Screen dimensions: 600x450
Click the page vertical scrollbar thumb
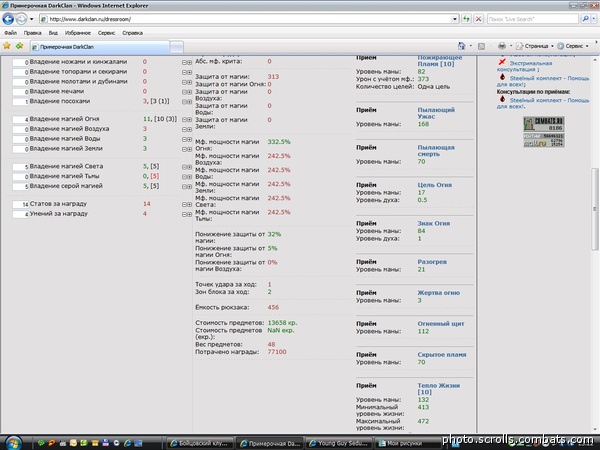tap(595, 209)
